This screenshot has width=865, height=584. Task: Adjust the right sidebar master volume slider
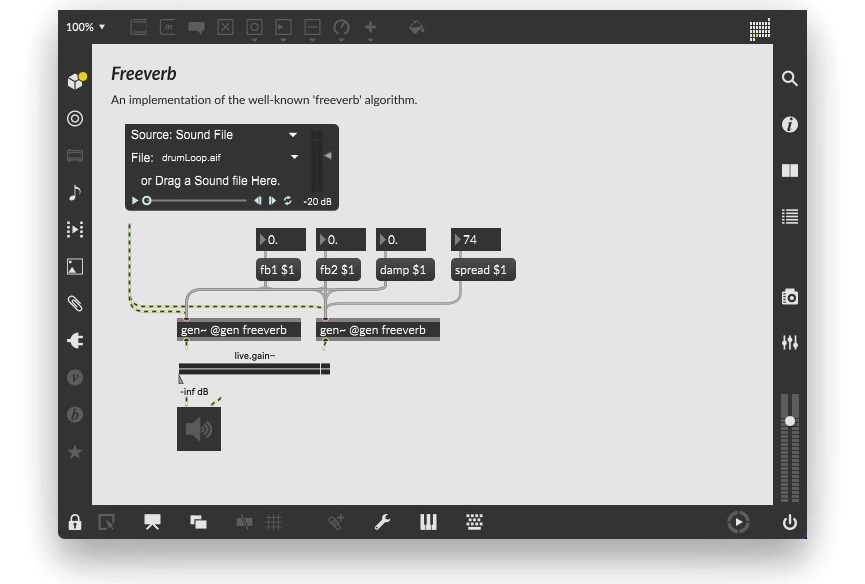pos(789,421)
